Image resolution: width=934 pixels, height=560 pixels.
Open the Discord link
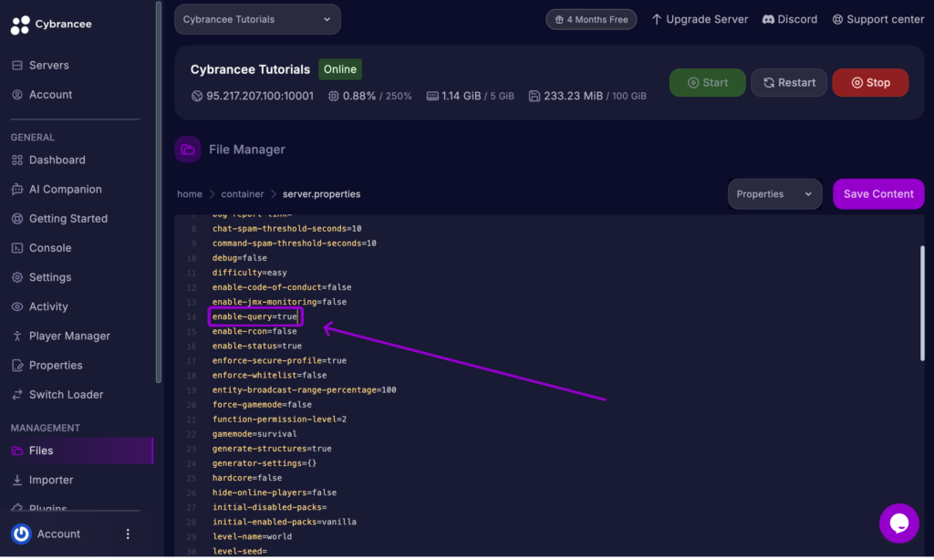click(790, 20)
